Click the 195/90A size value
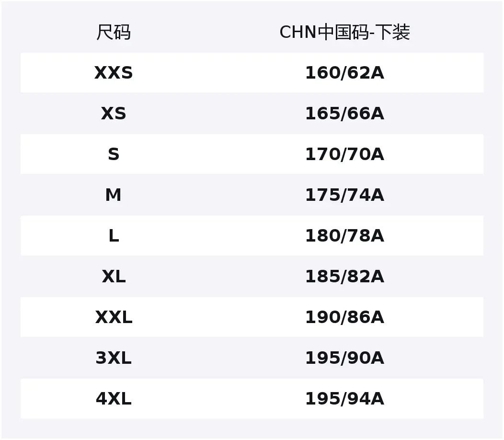Viewport: 504px width, 440px height. (x=344, y=358)
